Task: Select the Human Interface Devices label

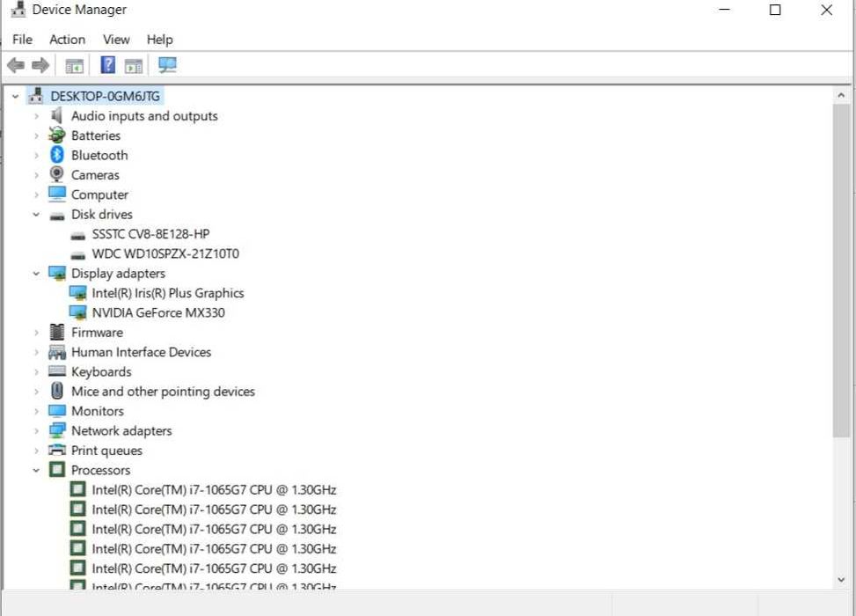Action: 141,352
